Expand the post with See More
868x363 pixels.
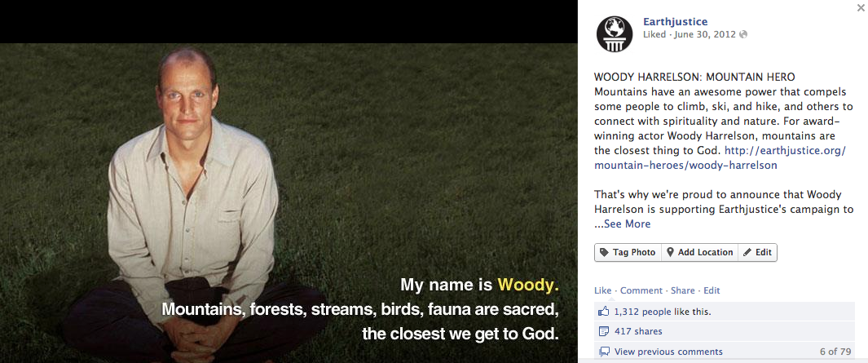point(628,224)
